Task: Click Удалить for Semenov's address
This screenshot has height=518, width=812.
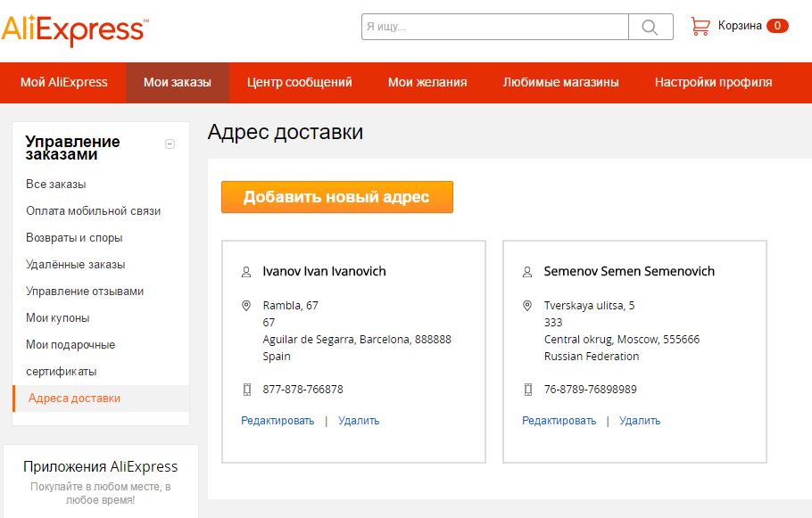Action: point(640,421)
